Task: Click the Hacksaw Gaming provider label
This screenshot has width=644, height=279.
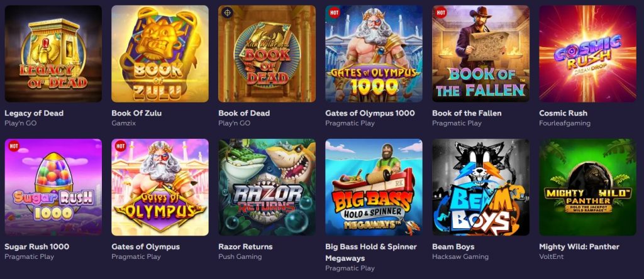Action: pos(460,256)
